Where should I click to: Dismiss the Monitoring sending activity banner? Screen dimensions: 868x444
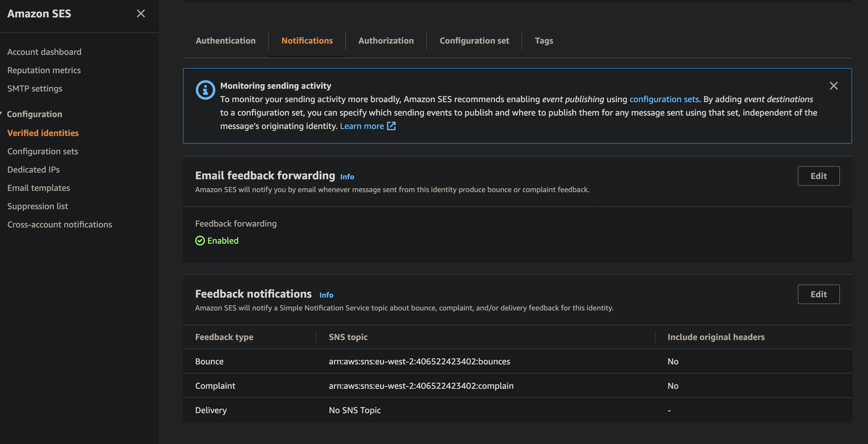click(833, 86)
